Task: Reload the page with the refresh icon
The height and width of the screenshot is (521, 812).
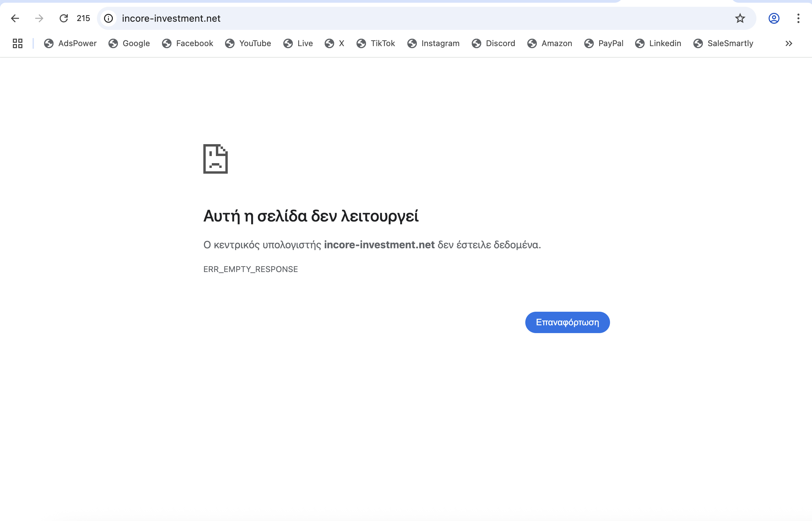Action: 64,18
